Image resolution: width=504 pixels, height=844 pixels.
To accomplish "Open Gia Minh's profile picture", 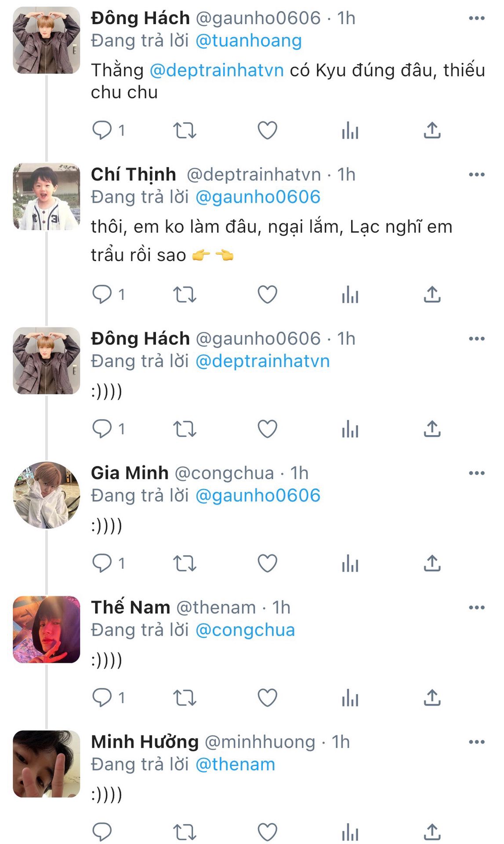I will coord(47,495).
